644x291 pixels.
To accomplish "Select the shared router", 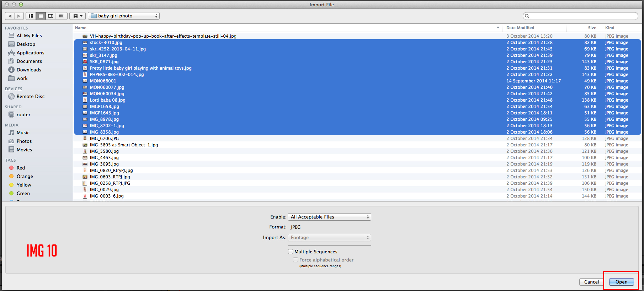I will click(23, 114).
